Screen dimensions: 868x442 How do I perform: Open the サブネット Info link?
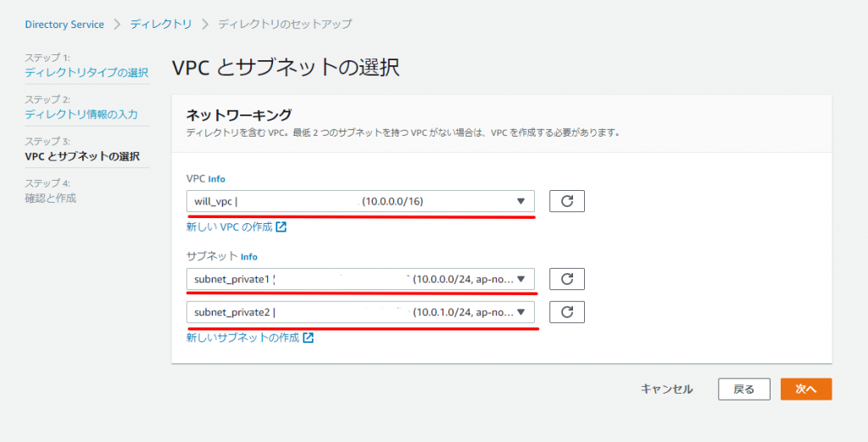pos(249,257)
